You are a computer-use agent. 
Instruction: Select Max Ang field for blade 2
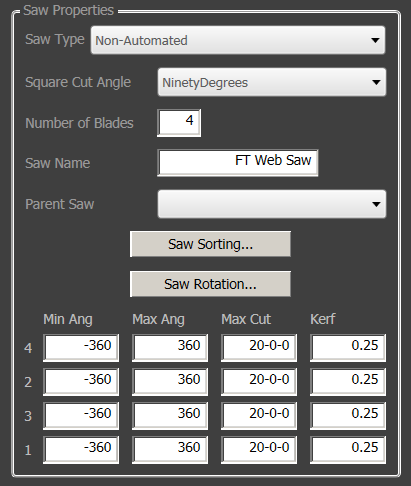point(170,382)
